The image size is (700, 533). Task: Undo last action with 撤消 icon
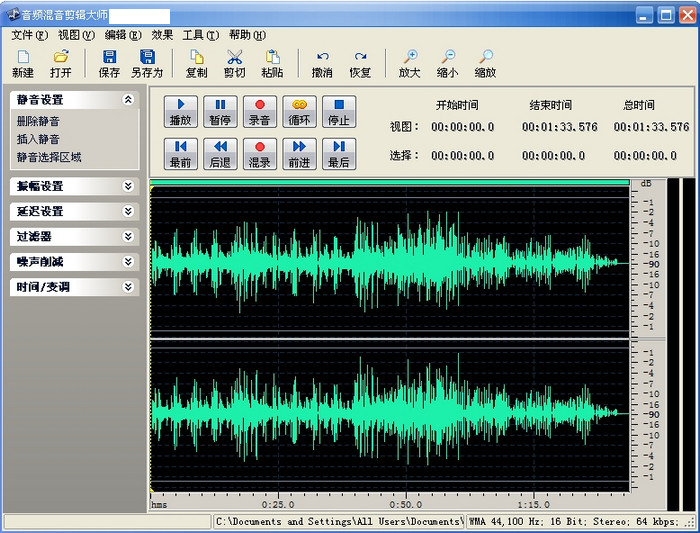point(322,63)
